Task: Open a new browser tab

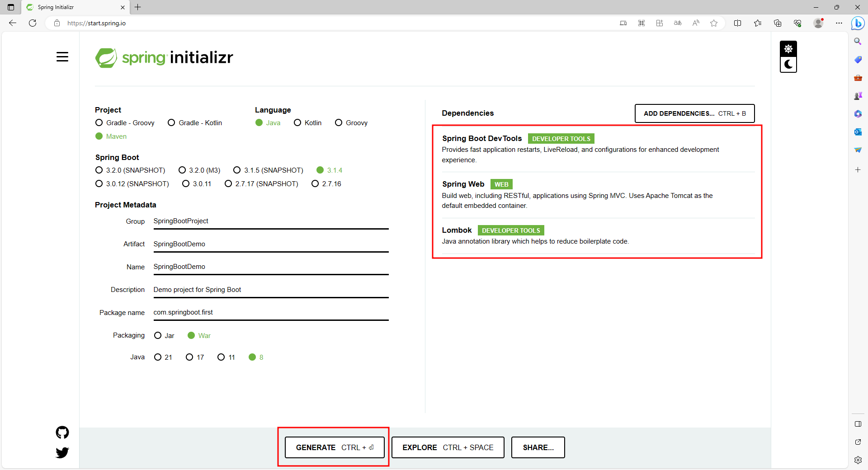Action: click(138, 7)
